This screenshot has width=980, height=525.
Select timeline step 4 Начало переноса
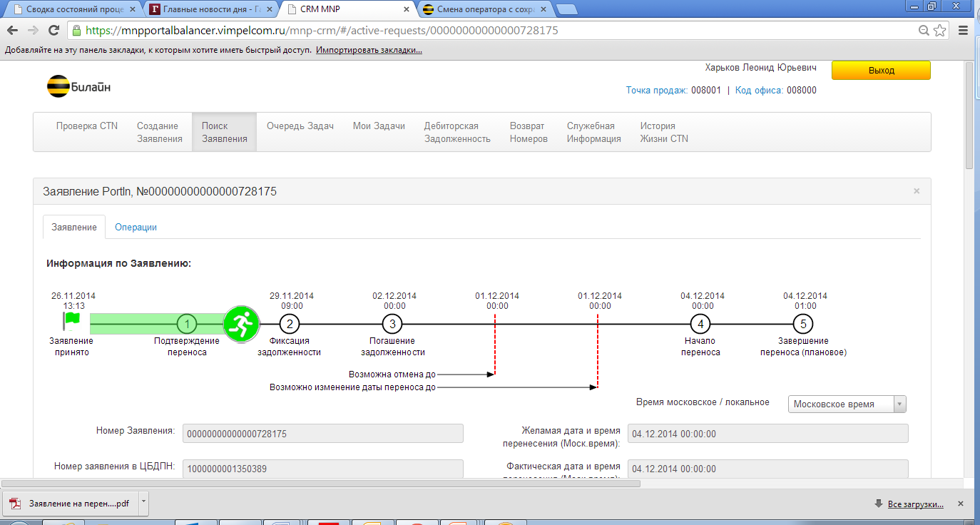click(x=700, y=324)
